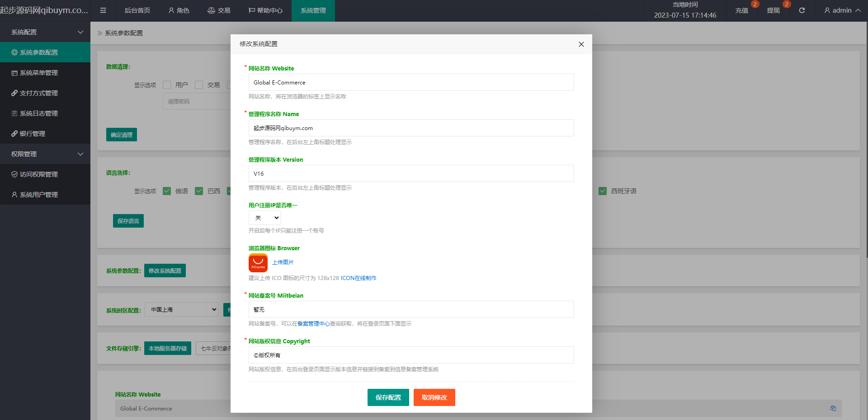Image resolution: width=868 pixels, height=420 pixels.
Task: Open the 帮助中心 top menu
Action: [265, 10]
